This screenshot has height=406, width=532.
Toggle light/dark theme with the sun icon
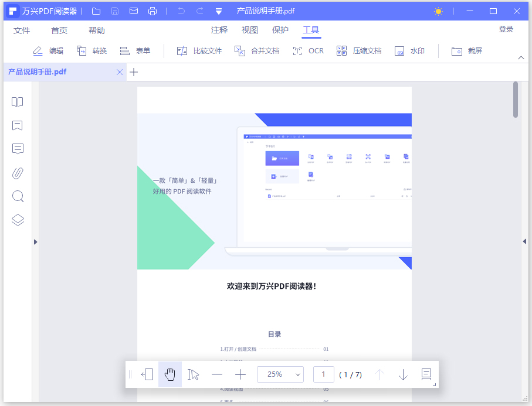coord(438,11)
